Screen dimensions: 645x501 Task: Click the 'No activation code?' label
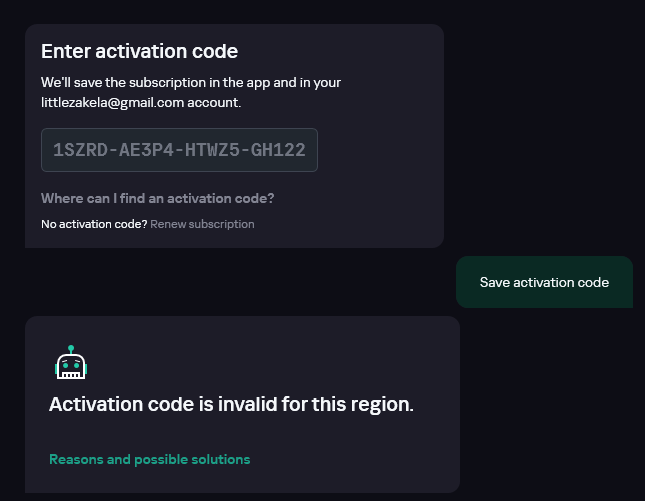click(94, 224)
